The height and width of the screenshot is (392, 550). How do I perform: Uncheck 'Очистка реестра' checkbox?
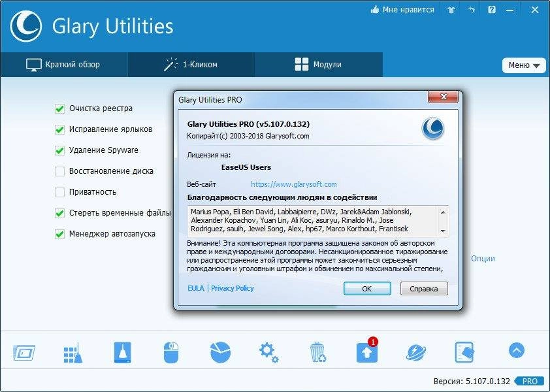[59, 109]
